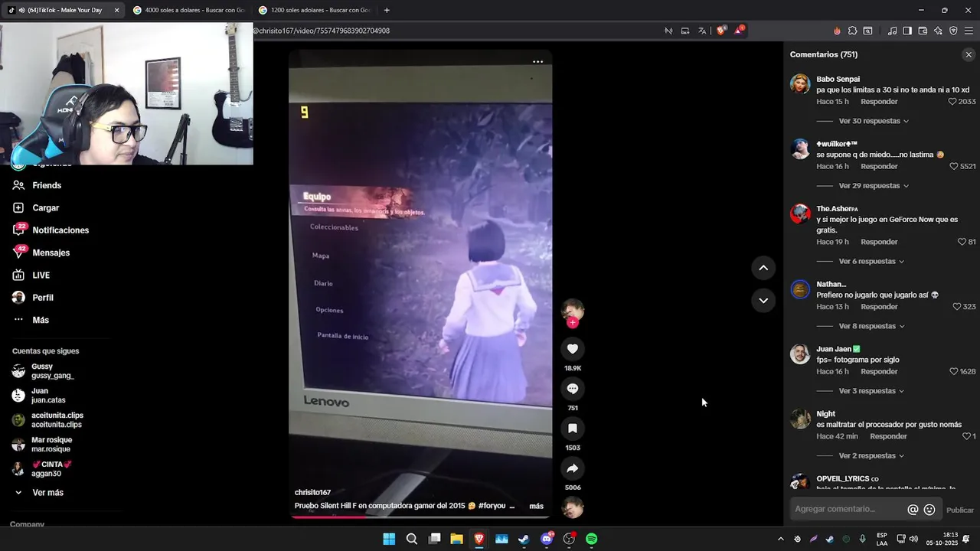
Task: Open Leo AI sparkle icon
Action: point(938,31)
